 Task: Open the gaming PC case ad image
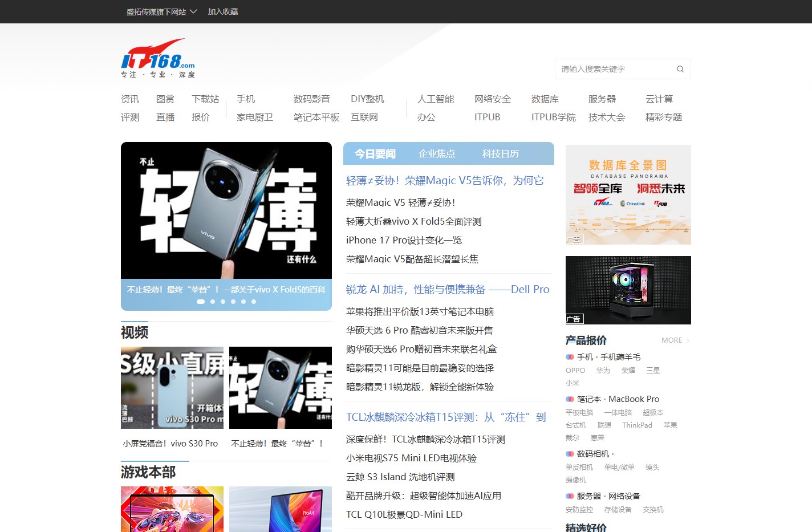click(628, 290)
